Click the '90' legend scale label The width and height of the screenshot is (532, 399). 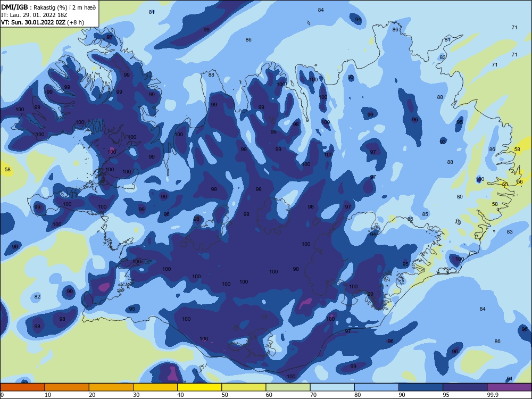pos(402,395)
